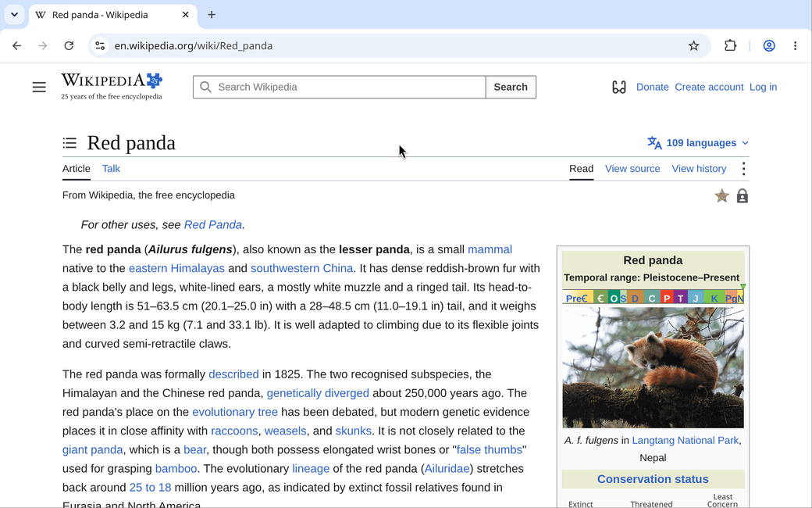Screen dimensions: 812x508
Task: Expand the 109 languages dropdown
Action: point(697,142)
